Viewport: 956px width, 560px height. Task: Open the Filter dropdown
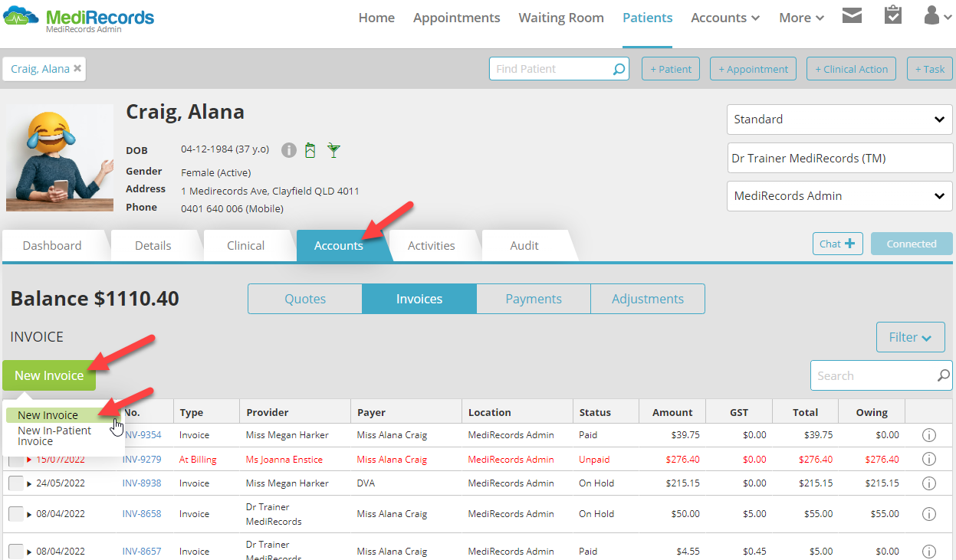[x=911, y=337]
